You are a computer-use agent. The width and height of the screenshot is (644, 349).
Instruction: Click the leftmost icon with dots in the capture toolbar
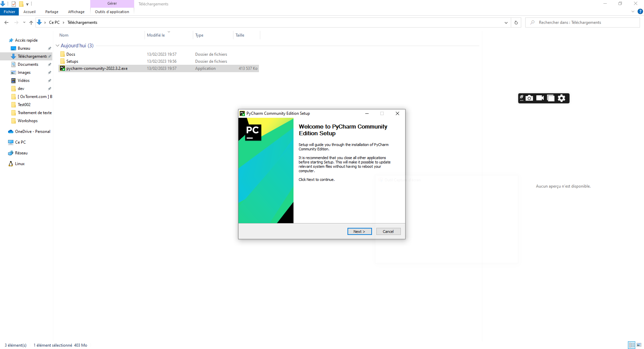tap(522, 98)
